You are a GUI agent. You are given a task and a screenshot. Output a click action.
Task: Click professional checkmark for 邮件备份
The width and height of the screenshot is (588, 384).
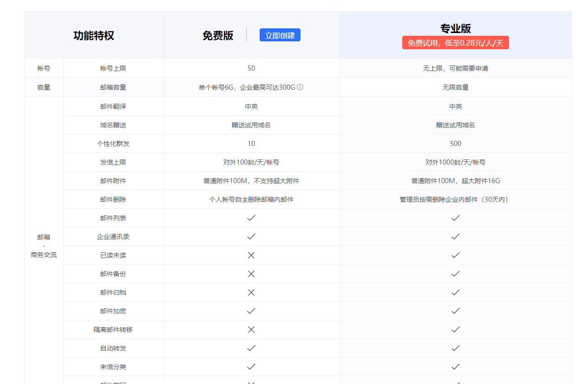[x=456, y=273]
